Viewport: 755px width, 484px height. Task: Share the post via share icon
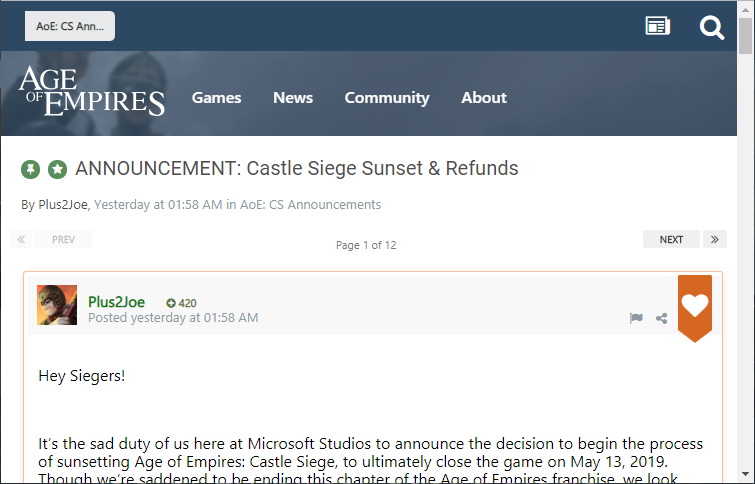tap(662, 318)
